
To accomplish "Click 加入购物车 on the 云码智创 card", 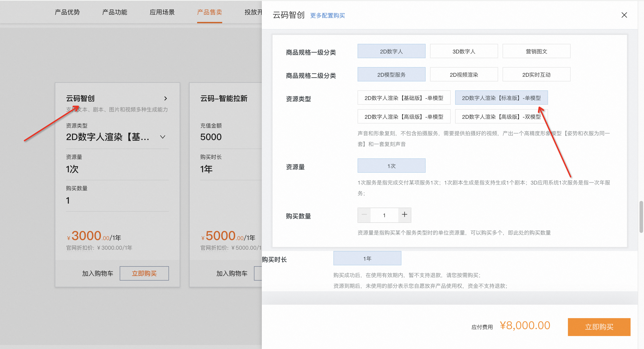I will (x=98, y=274).
